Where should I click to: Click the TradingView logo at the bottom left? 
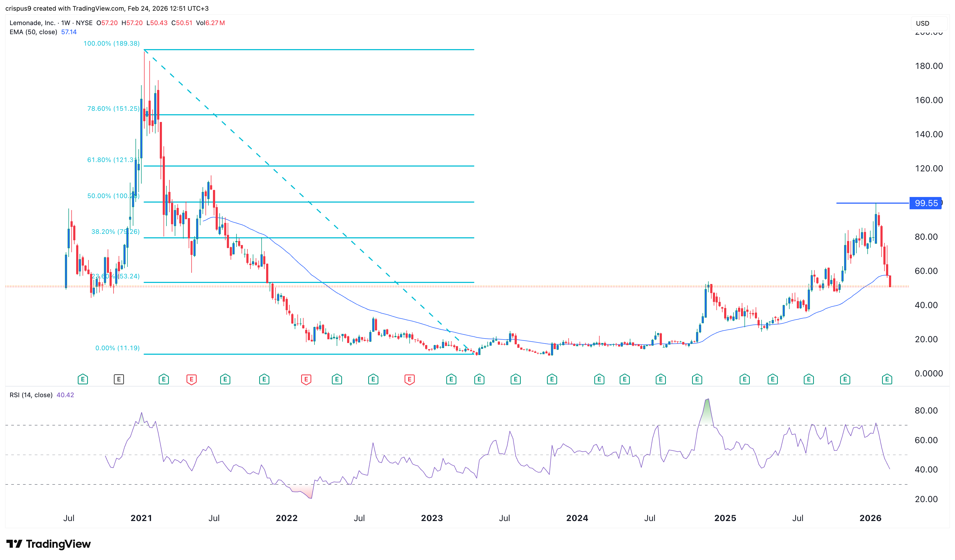(49, 544)
